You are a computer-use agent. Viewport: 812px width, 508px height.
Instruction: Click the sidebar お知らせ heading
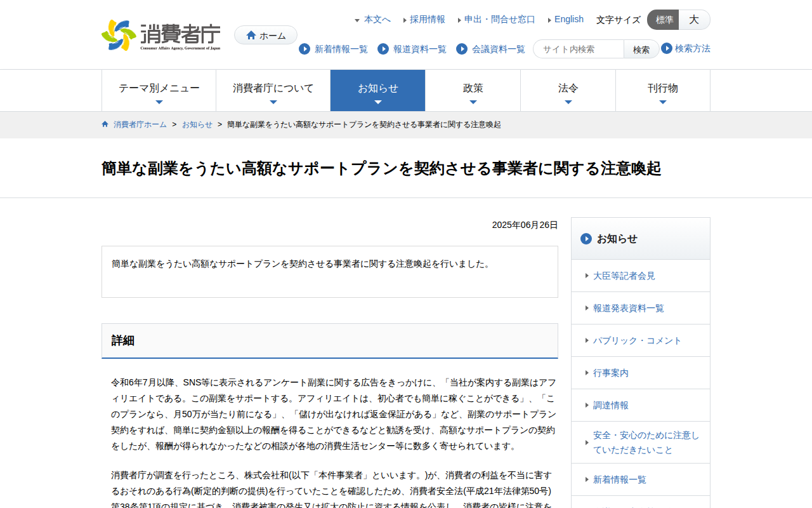coord(641,239)
